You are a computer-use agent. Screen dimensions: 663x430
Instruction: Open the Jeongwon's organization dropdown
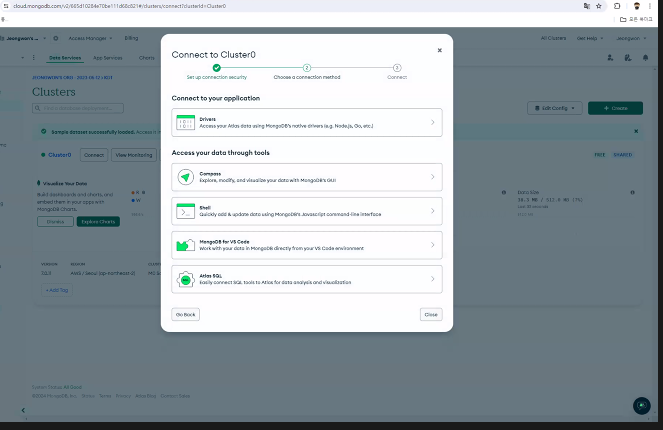(x=24, y=38)
